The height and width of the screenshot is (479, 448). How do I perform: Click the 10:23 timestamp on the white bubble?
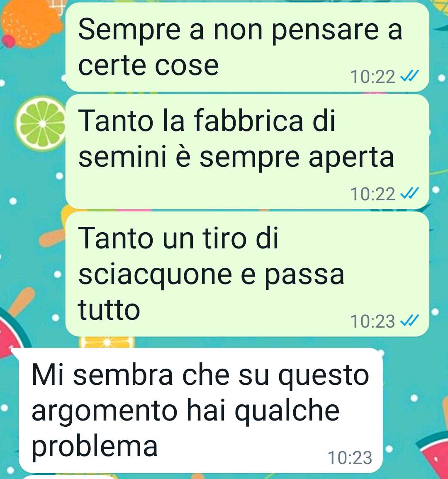tap(350, 457)
